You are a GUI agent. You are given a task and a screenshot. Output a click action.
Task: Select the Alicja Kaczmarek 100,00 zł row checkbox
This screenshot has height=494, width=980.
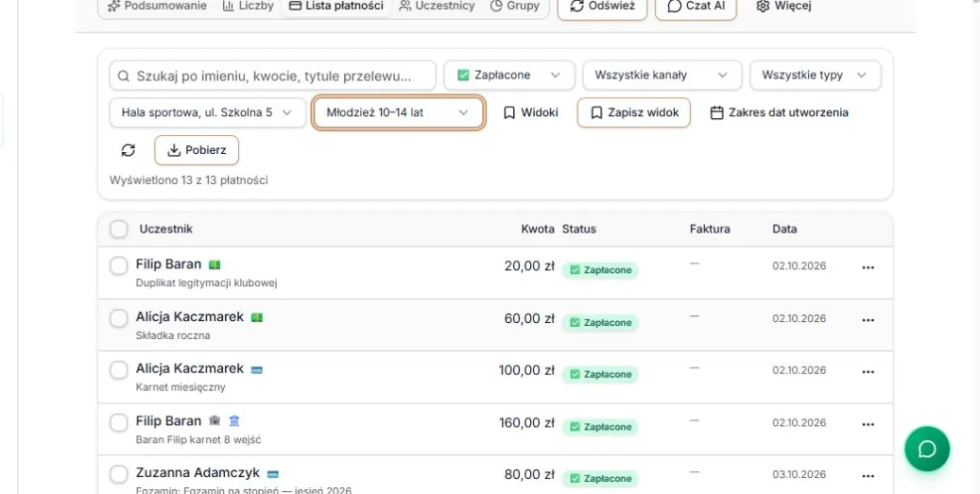(x=119, y=370)
